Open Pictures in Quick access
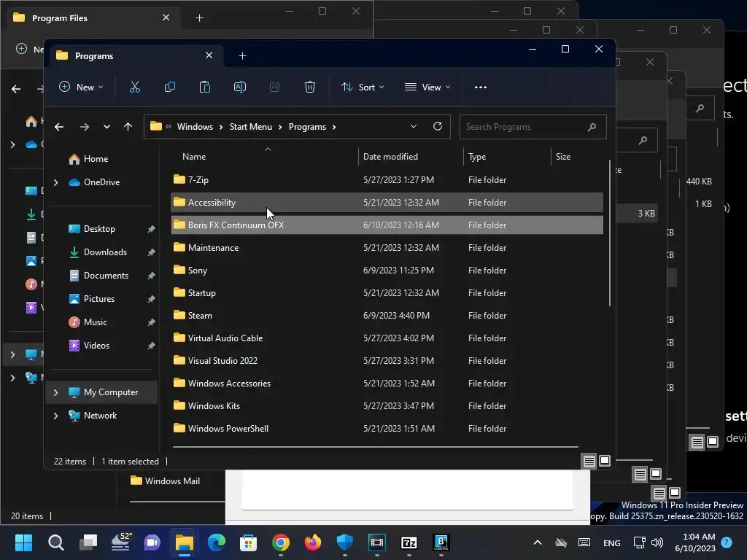Image resolution: width=747 pixels, height=560 pixels. [99, 299]
